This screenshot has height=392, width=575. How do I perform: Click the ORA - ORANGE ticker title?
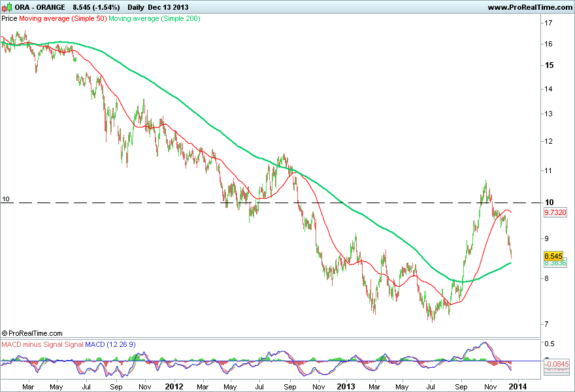40,7
